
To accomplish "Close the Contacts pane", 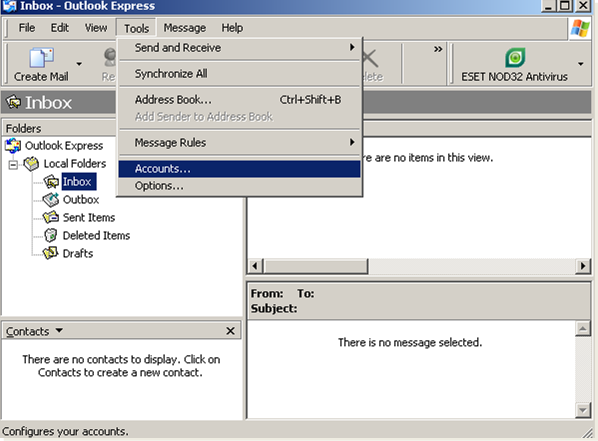I will click(230, 331).
